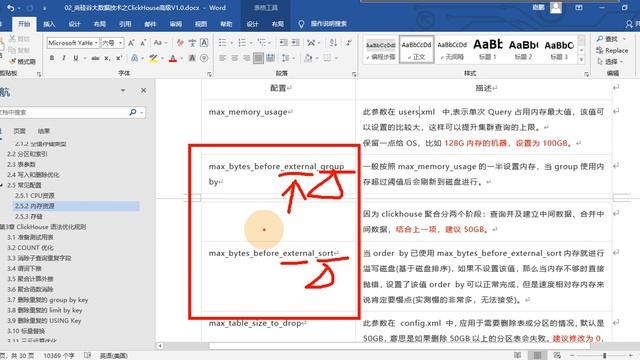
Task: Insert an enclosed character
Action: (x=204, y=58)
